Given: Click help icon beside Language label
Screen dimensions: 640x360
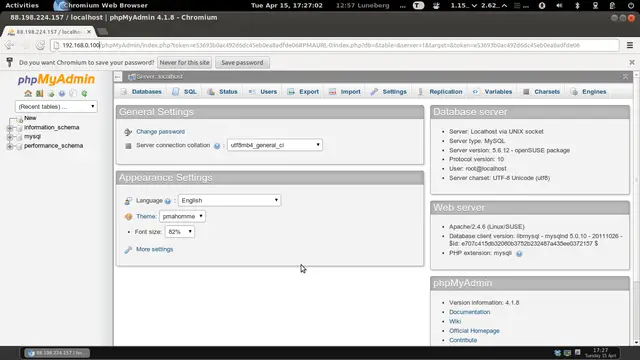Looking at the screenshot, I should [x=168, y=201].
